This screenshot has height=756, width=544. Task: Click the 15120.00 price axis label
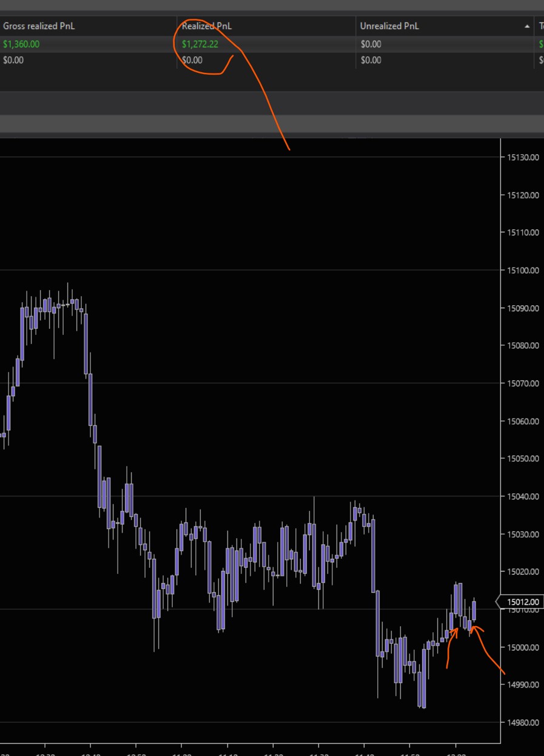coord(522,195)
